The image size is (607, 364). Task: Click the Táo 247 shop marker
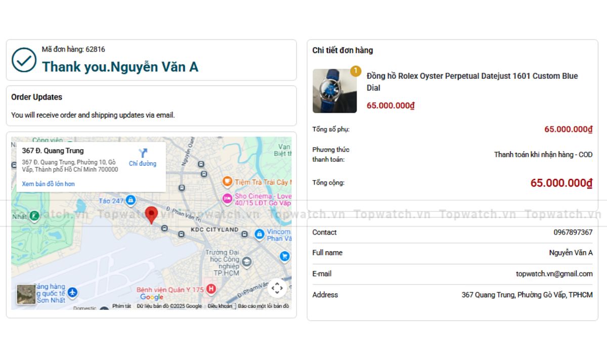[131, 201]
